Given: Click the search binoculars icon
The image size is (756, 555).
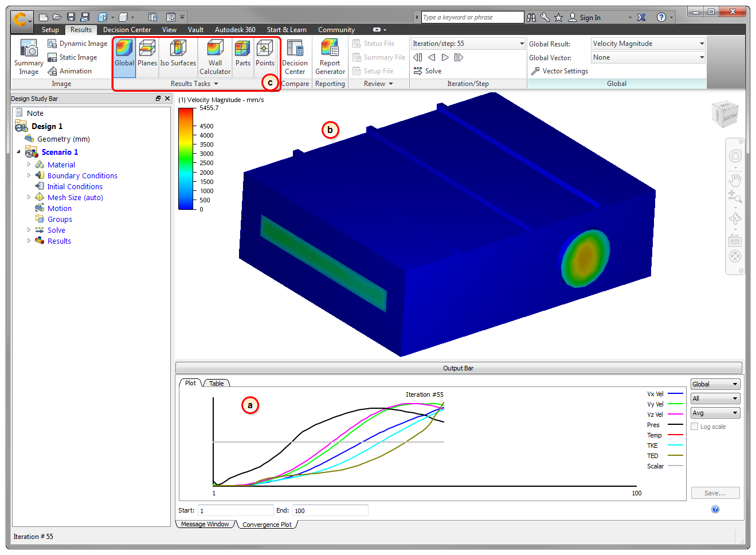Looking at the screenshot, I should pos(531,18).
